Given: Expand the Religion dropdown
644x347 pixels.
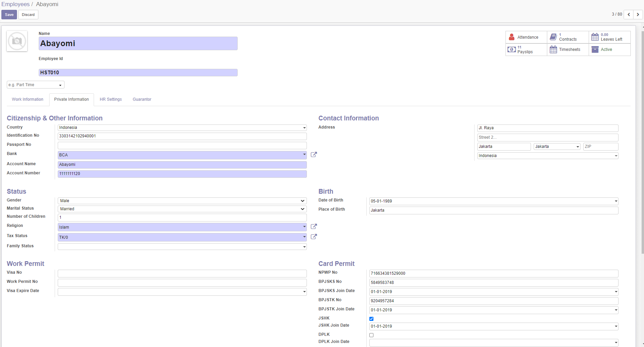Looking at the screenshot, I should pos(304,227).
